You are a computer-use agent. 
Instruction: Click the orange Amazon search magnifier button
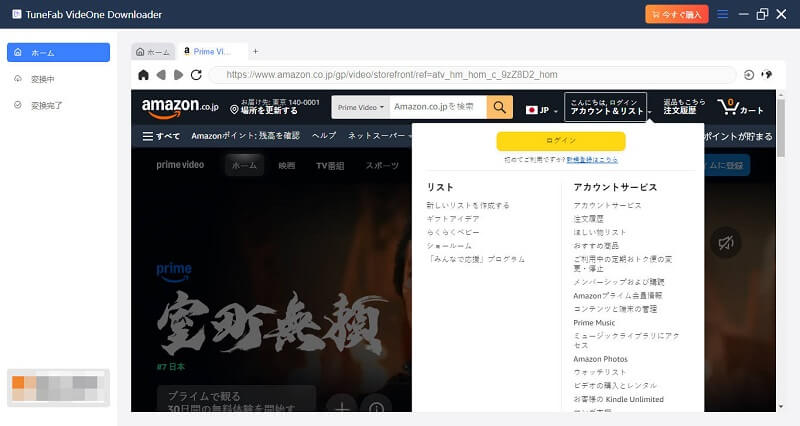[499, 107]
